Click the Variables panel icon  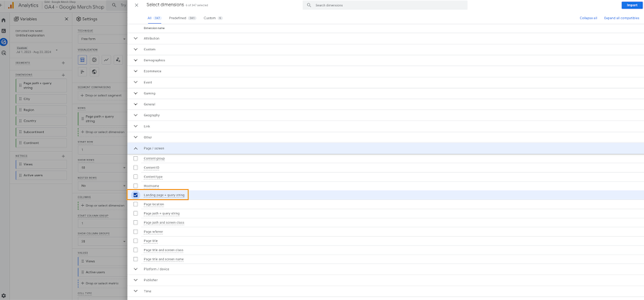16,19
